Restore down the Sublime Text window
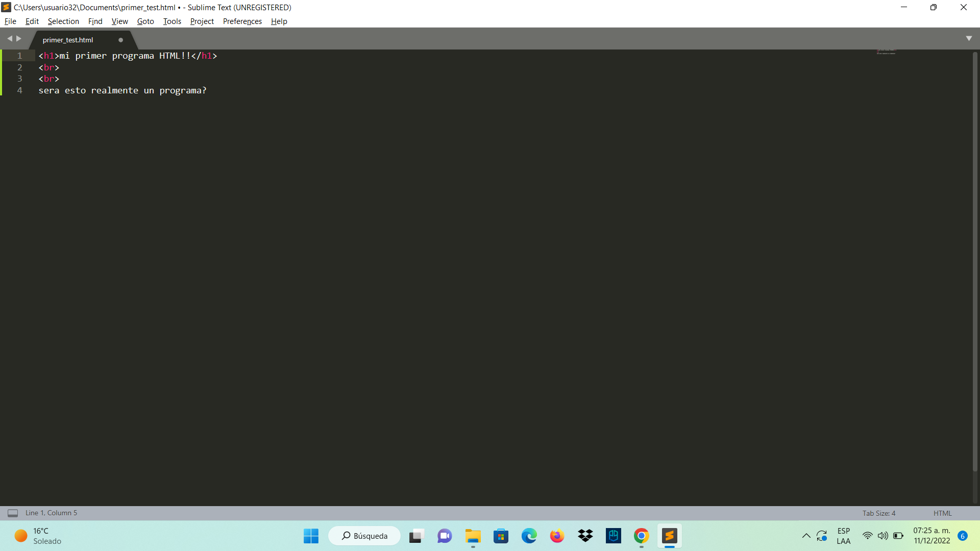Viewport: 980px width, 551px height. pyautogui.click(x=934, y=7)
